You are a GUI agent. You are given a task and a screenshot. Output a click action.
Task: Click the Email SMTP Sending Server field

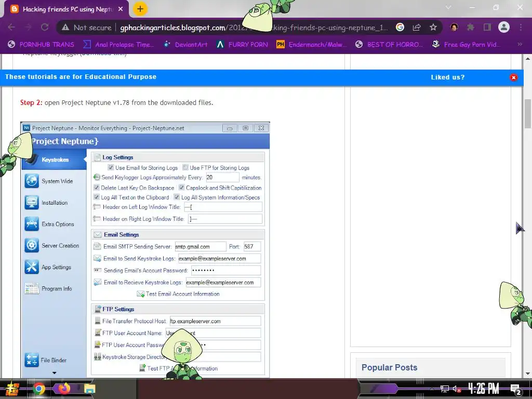coord(200,247)
